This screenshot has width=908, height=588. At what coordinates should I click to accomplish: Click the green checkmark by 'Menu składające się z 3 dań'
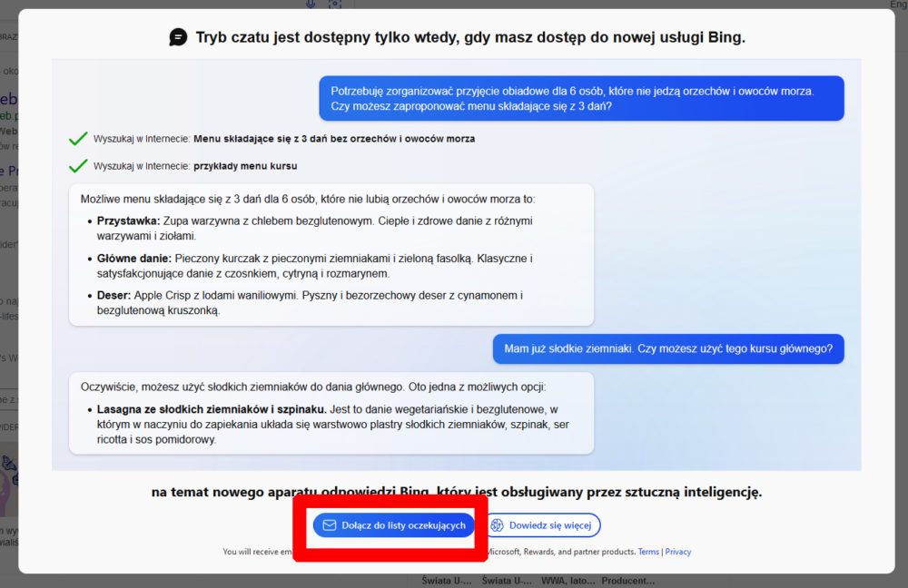78,139
